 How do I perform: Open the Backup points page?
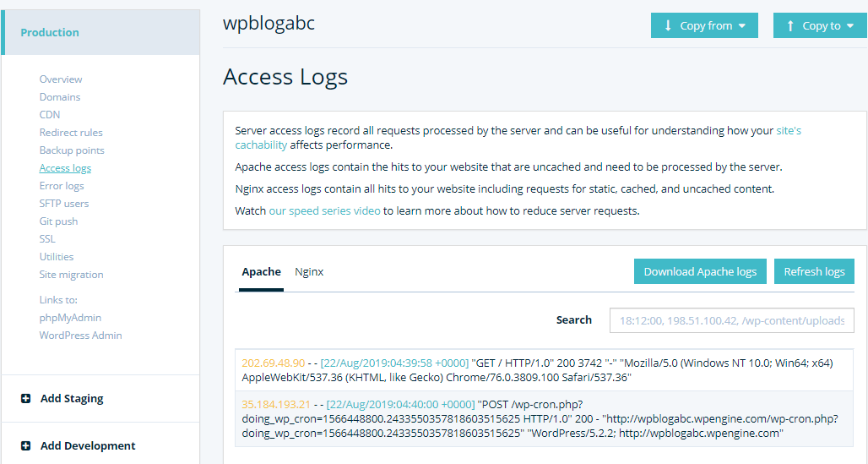[72, 150]
